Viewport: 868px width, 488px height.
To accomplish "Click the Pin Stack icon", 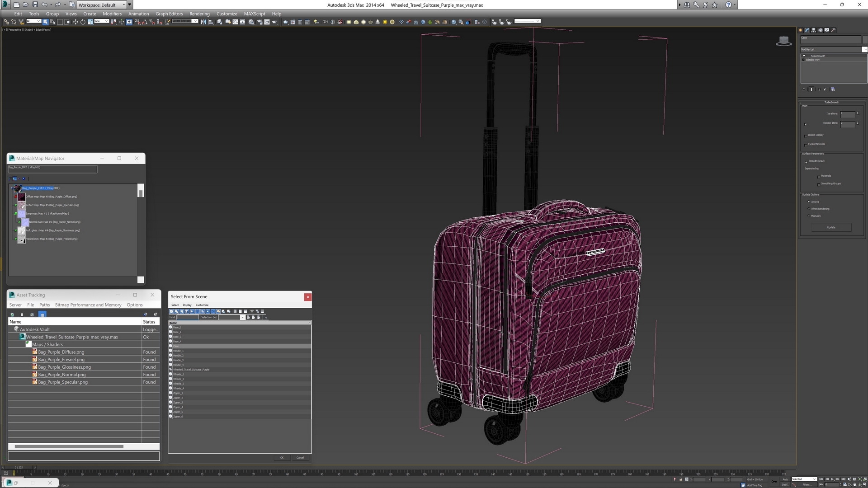I will coord(804,89).
